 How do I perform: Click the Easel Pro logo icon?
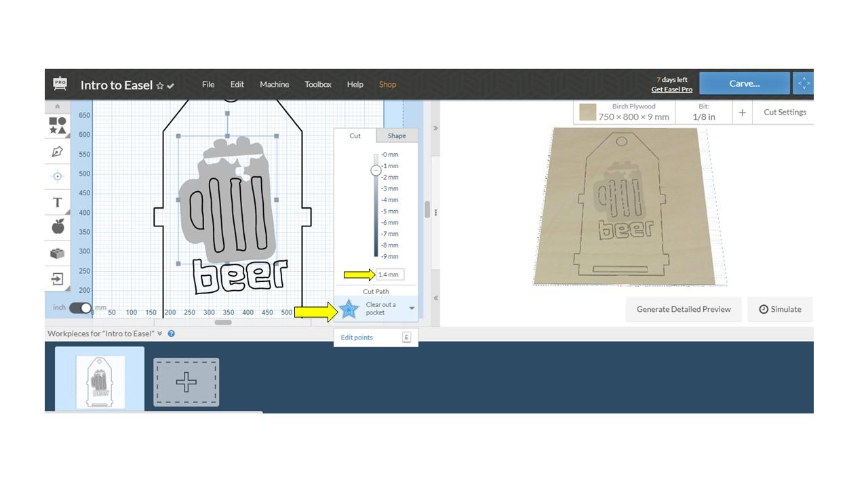tap(60, 84)
